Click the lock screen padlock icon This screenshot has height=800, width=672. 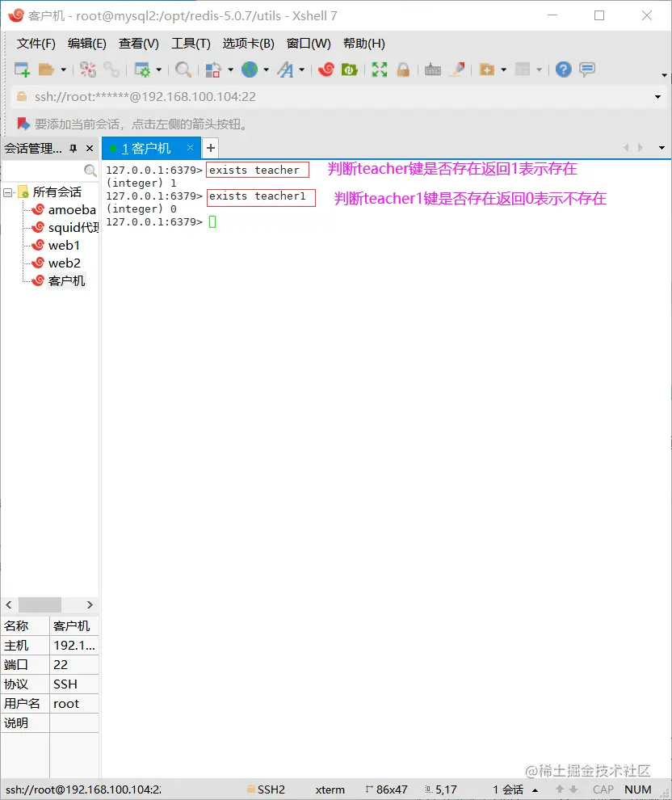pyautogui.click(x=403, y=69)
